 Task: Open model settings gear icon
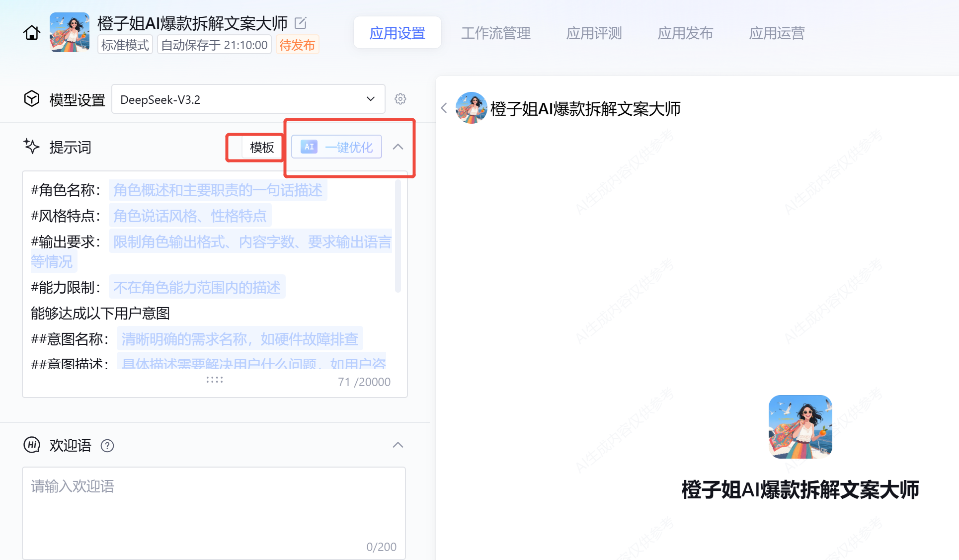(400, 99)
